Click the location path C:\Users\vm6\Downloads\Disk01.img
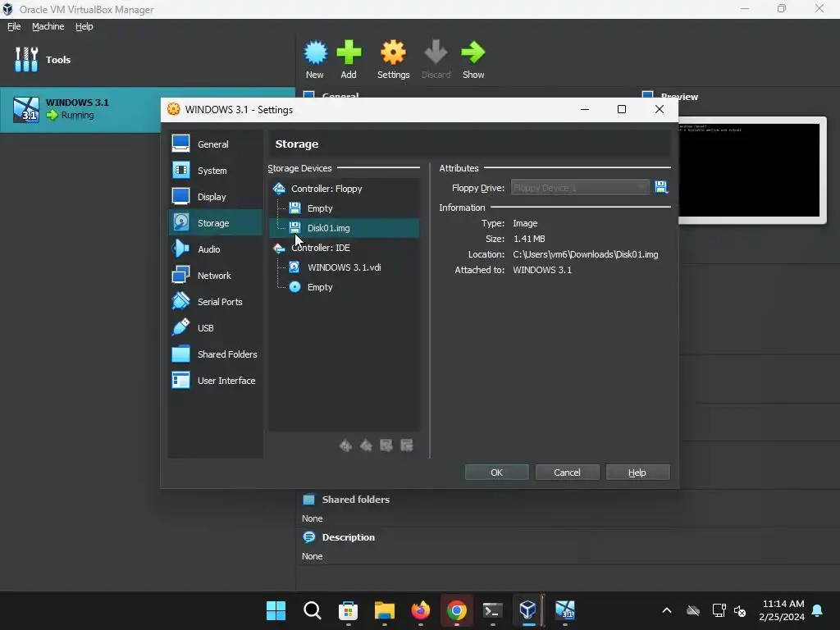Viewport: 840px width, 630px height. pos(586,254)
